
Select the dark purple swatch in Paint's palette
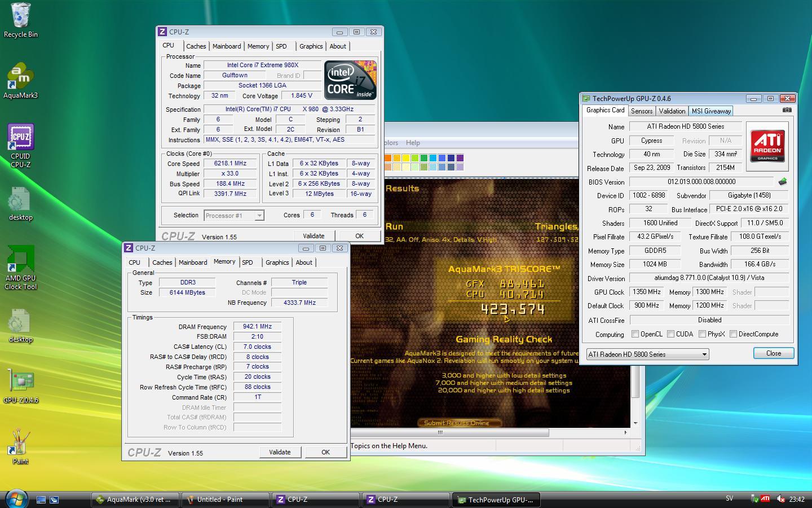coord(460,158)
